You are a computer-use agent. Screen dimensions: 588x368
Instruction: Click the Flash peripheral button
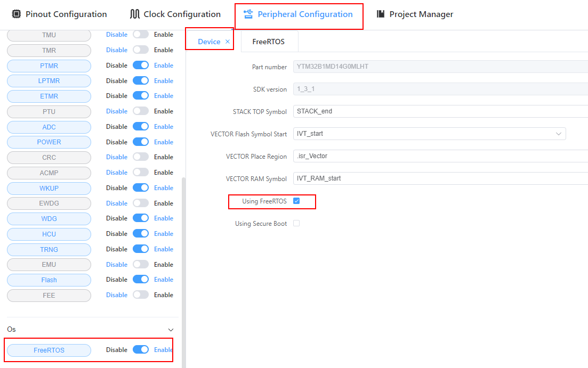click(x=49, y=280)
